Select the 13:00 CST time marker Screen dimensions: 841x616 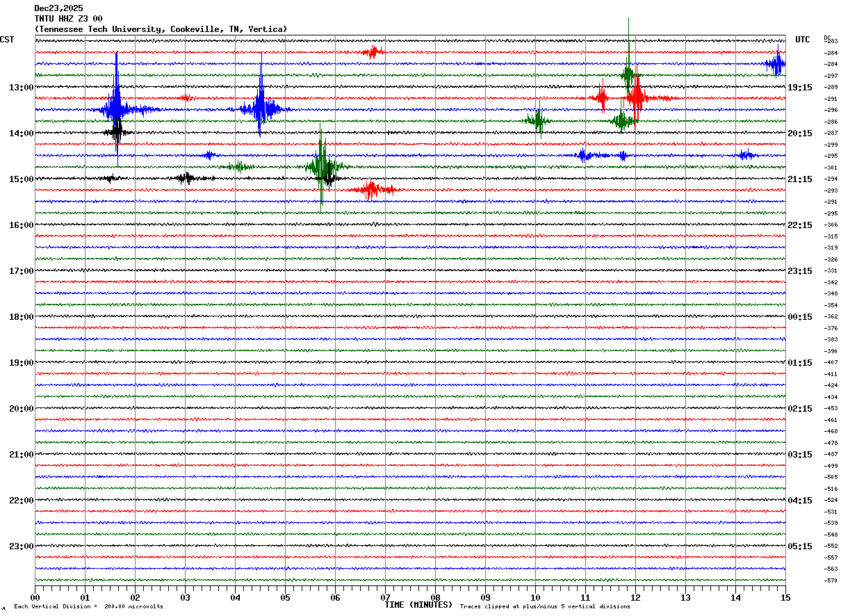coord(21,88)
